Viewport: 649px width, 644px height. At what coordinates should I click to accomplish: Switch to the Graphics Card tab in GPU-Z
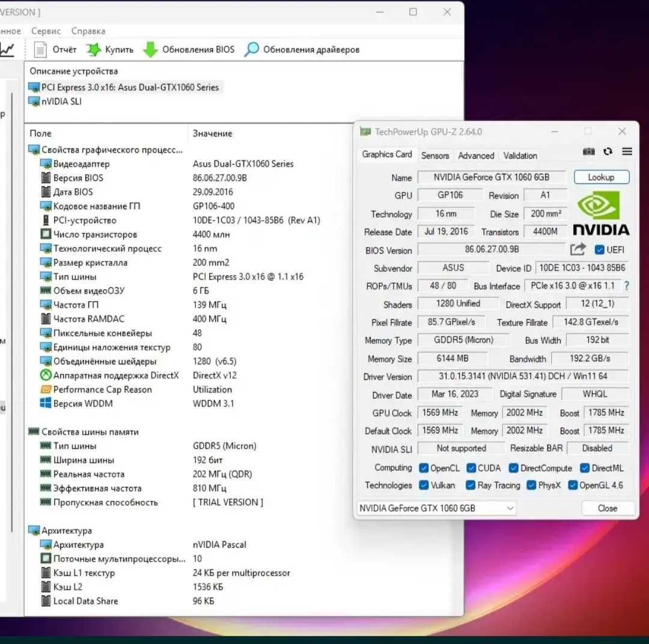coord(387,155)
